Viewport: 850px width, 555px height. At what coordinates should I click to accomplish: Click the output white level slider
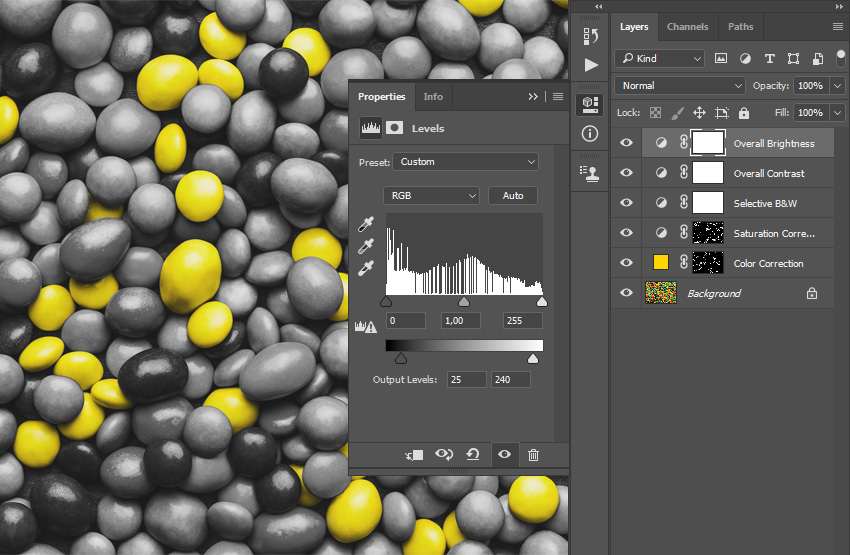point(533,358)
